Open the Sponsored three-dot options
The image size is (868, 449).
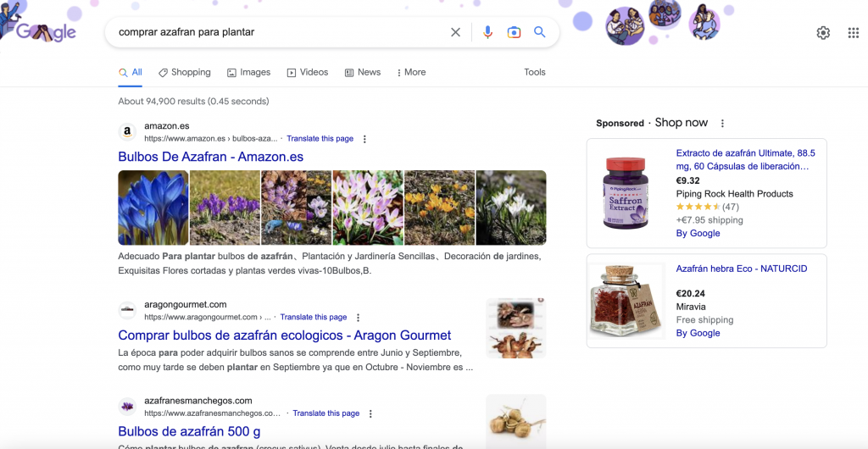(722, 124)
